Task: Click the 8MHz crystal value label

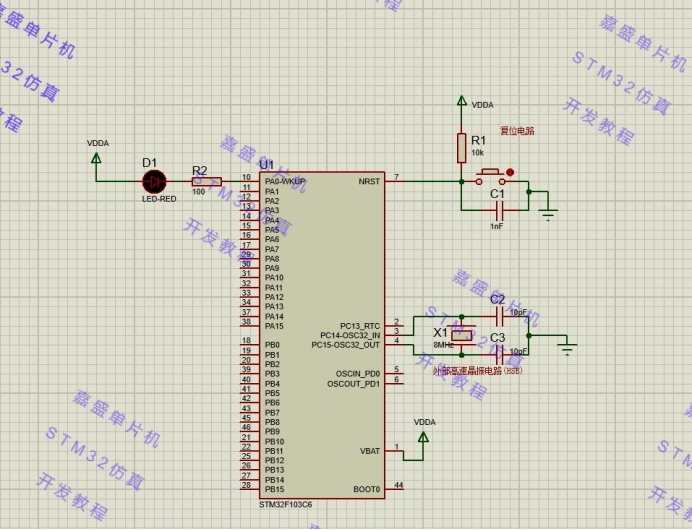Action: point(444,345)
